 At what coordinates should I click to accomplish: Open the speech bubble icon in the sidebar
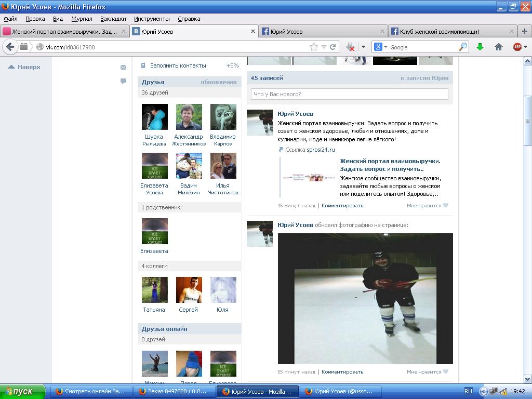coord(124,81)
